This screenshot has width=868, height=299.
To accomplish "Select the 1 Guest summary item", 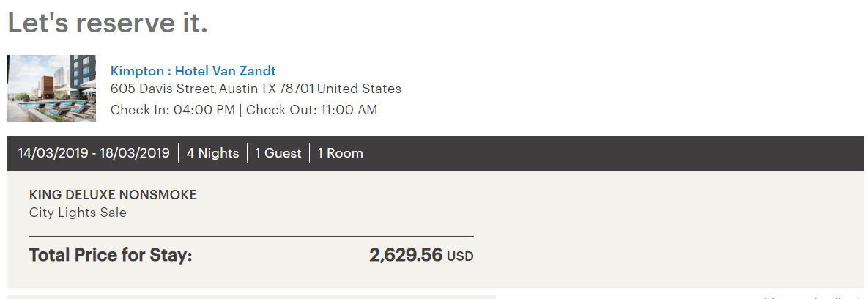I will point(278,153).
